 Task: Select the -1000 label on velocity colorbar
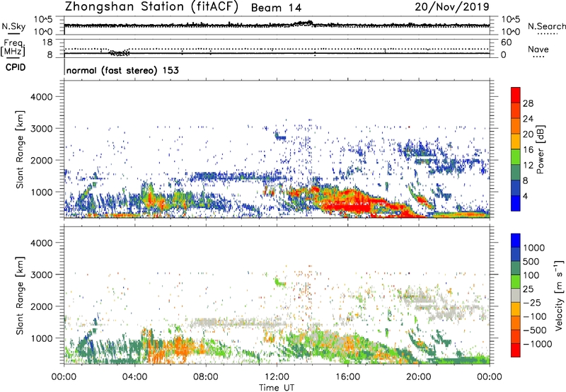click(538, 344)
